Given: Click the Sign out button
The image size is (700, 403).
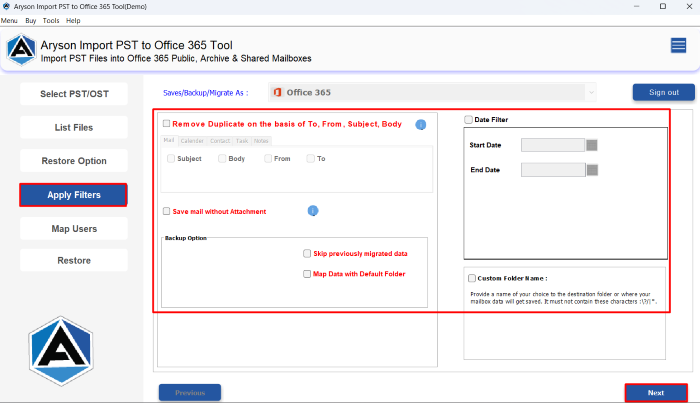Looking at the screenshot, I should (x=664, y=92).
